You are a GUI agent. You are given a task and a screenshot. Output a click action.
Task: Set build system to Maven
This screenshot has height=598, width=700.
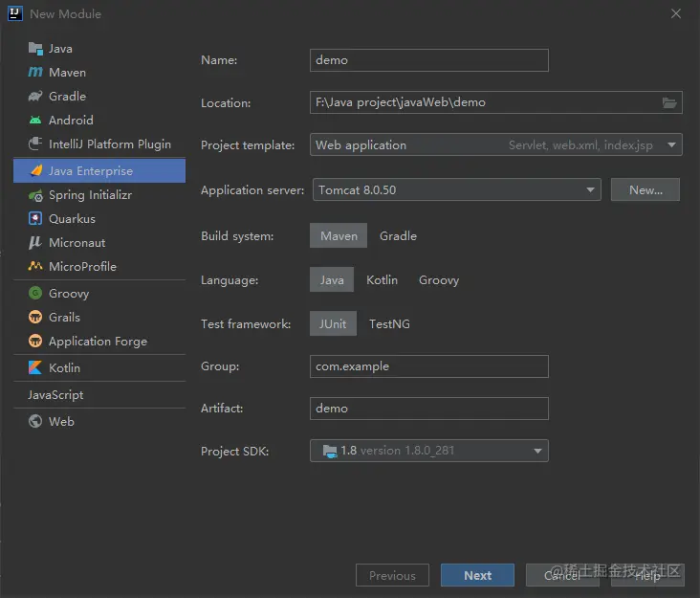point(339,235)
